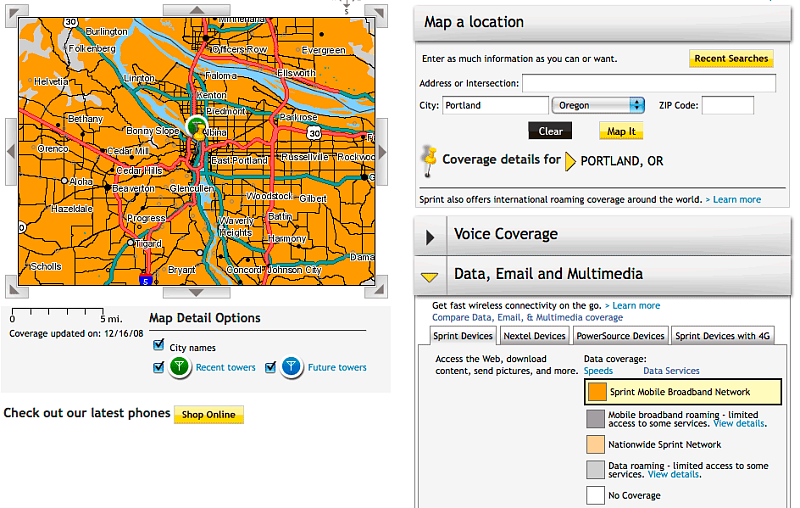
Task: Switch to the PowerSource Devices tab
Action: tap(620, 336)
